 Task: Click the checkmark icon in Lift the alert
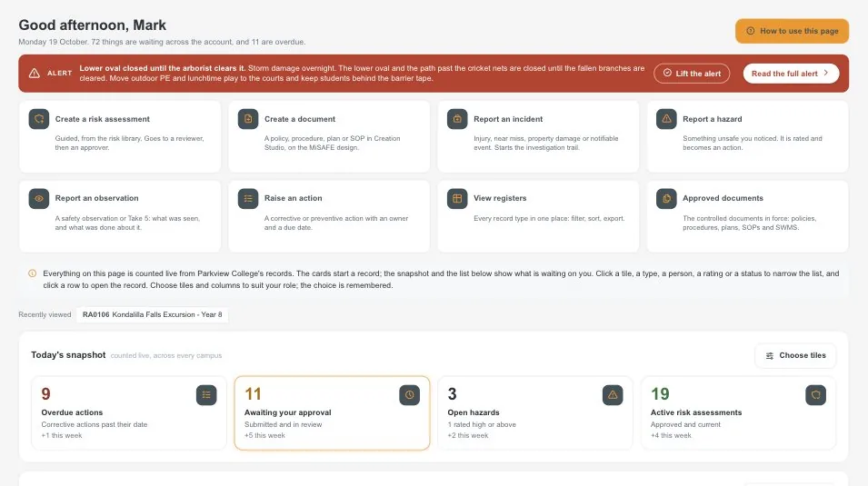[x=668, y=73]
